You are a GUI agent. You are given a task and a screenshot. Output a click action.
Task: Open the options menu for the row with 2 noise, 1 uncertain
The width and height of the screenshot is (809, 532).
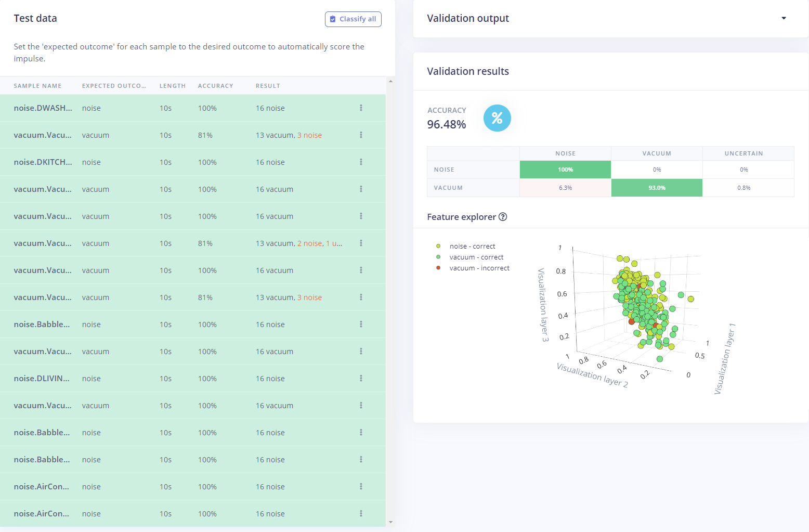(x=361, y=243)
